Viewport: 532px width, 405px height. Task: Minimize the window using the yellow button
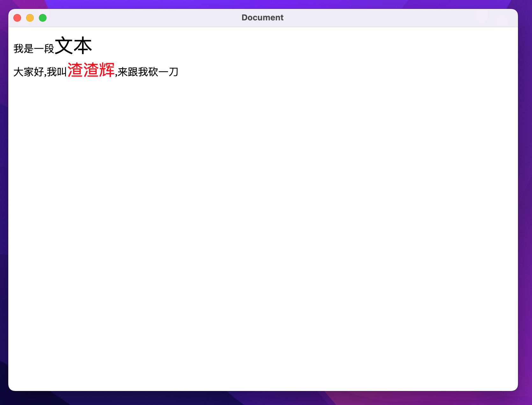(x=30, y=18)
